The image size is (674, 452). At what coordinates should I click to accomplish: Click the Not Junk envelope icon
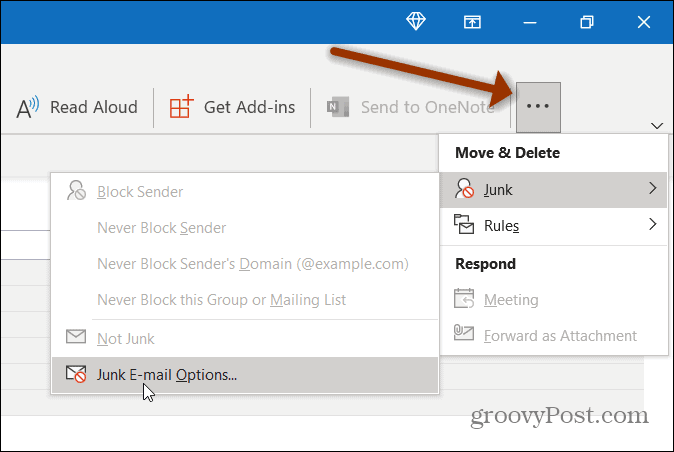pos(76,336)
